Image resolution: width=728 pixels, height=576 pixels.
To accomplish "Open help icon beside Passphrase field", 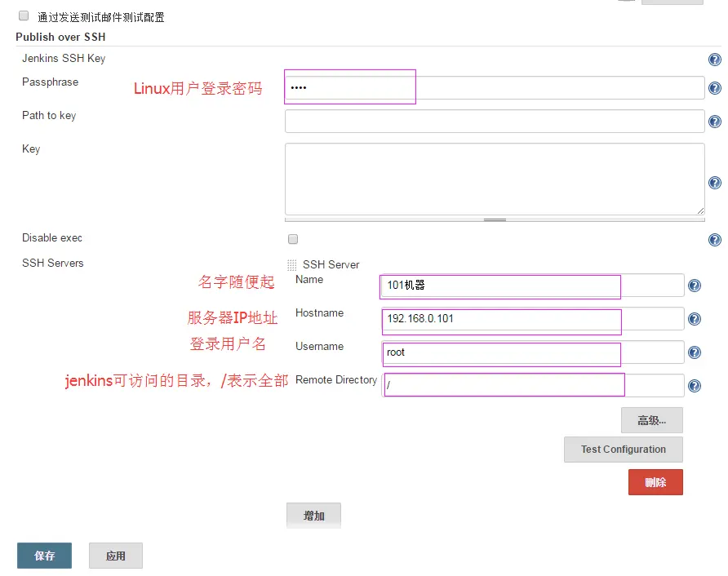I will (x=715, y=88).
